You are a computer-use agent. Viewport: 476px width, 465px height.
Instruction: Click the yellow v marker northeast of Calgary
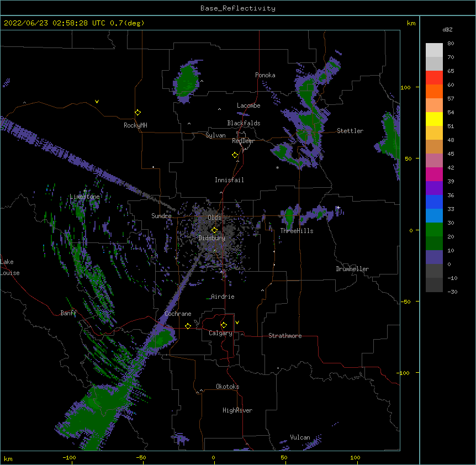pyautogui.click(x=237, y=323)
